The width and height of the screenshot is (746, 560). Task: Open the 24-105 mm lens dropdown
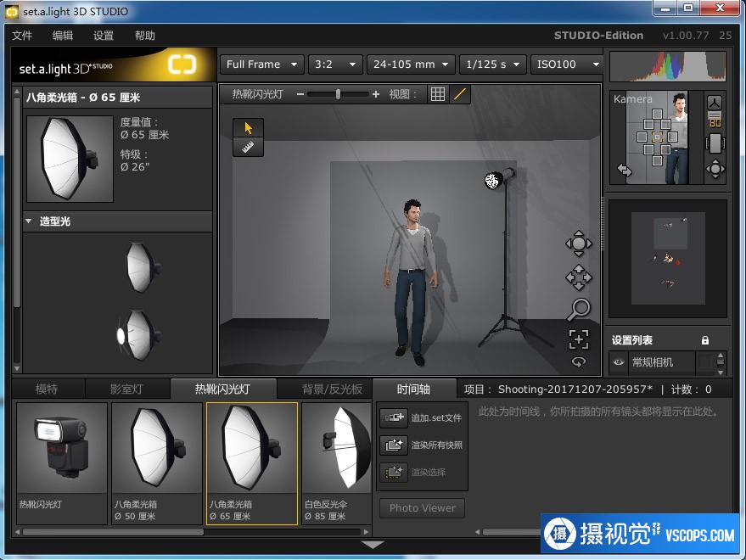pos(412,64)
